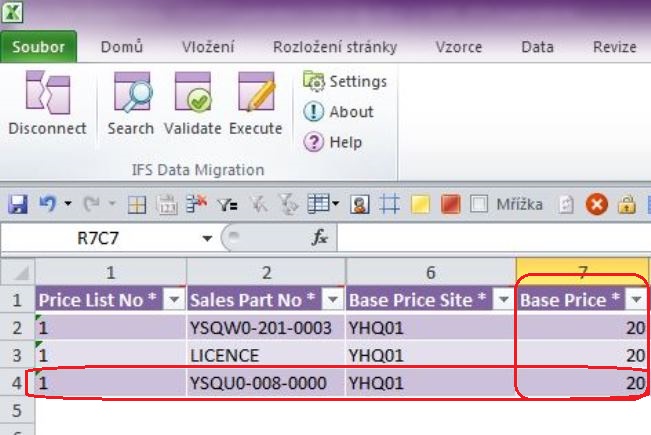
Task: Click the greyed-out Redo arrow icon
Action: pos(91,204)
